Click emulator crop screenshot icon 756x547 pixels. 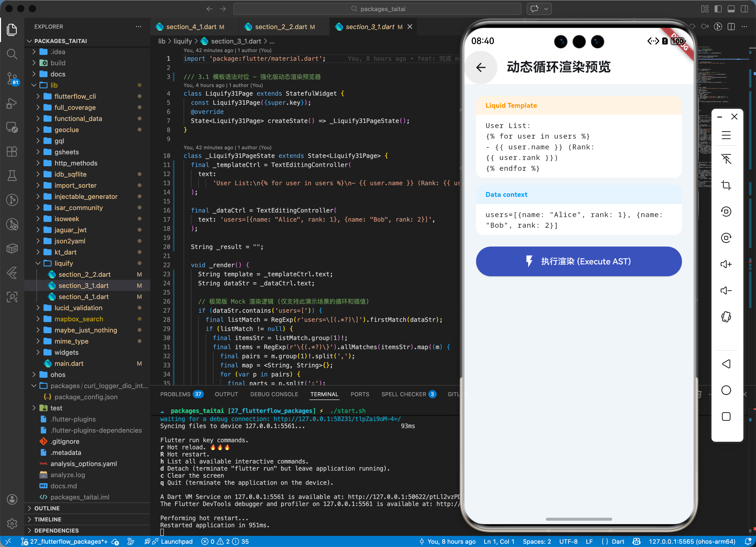(726, 185)
